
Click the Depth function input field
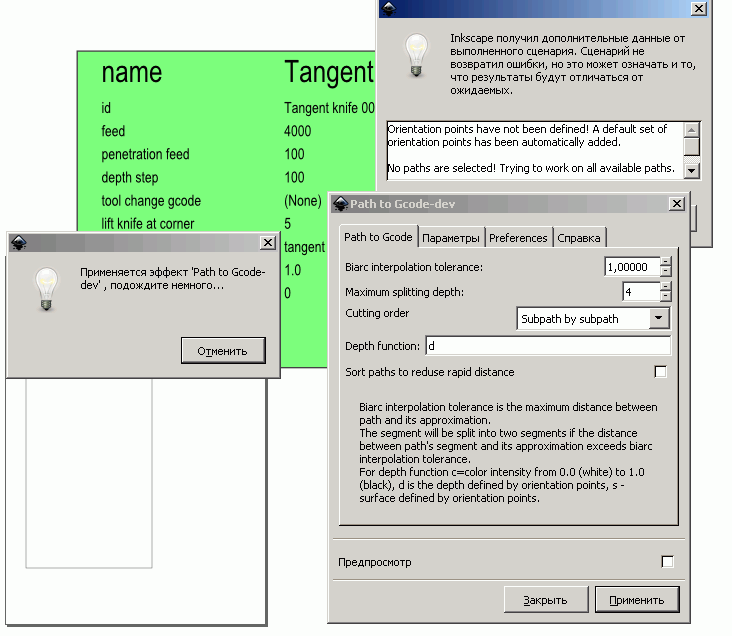click(x=548, y=346)
